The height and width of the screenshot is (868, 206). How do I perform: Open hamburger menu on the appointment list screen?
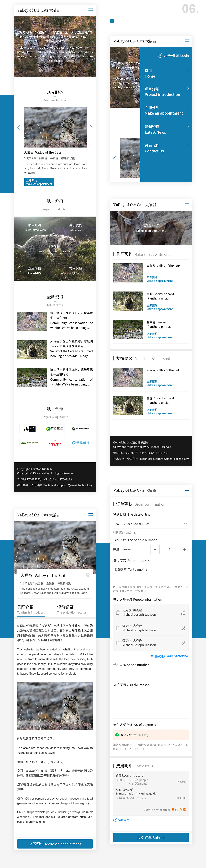[186, 205]
